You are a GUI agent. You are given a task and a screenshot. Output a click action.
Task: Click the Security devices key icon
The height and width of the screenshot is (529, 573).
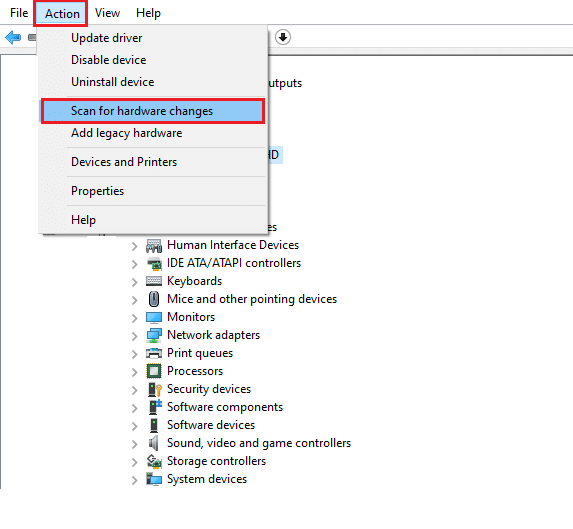pyautogui.click(x=155, y=389)
